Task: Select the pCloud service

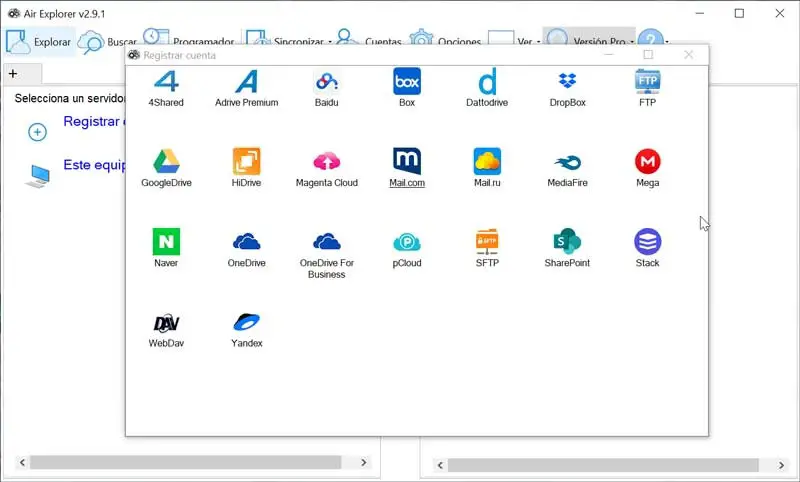Action: 407,248
